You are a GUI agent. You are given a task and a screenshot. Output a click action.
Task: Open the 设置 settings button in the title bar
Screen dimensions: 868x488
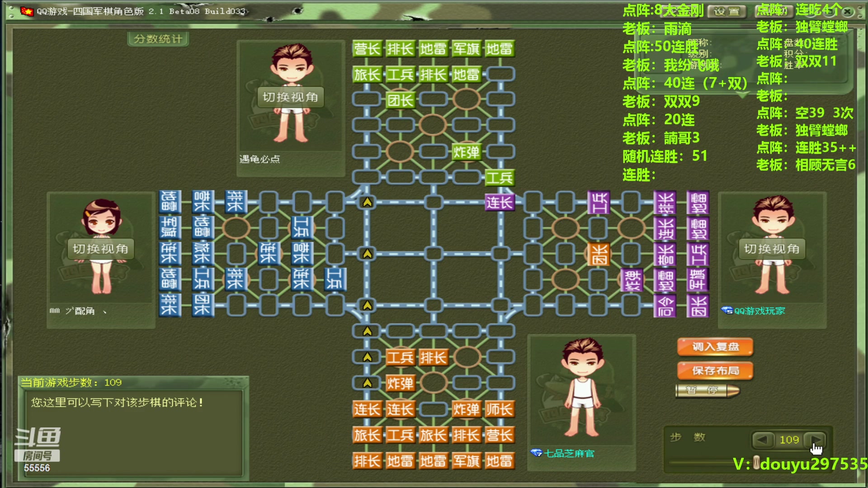pos(726,11)
